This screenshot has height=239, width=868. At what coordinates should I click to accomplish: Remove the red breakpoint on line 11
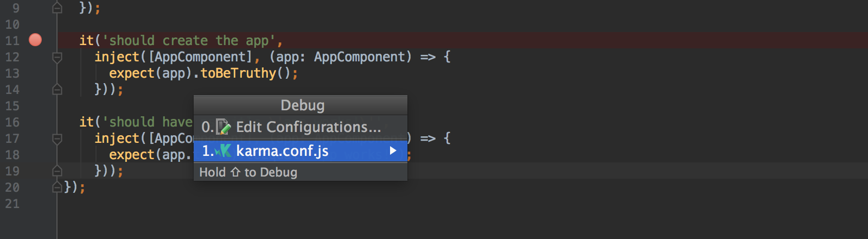click(35, 40)
